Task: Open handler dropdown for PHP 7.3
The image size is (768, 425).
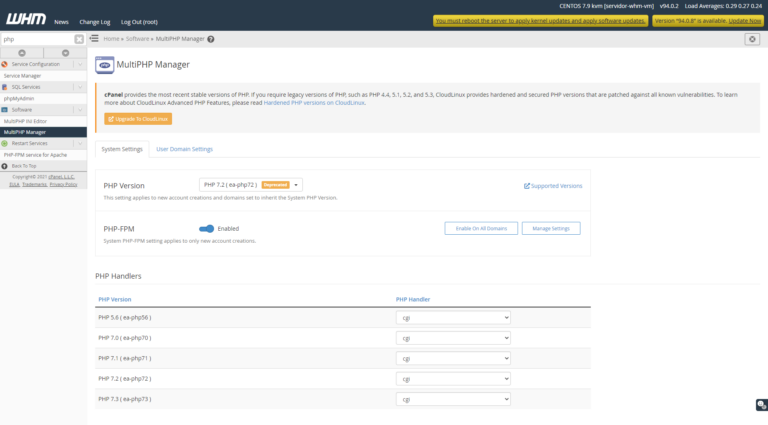Action: click(453, 399)
